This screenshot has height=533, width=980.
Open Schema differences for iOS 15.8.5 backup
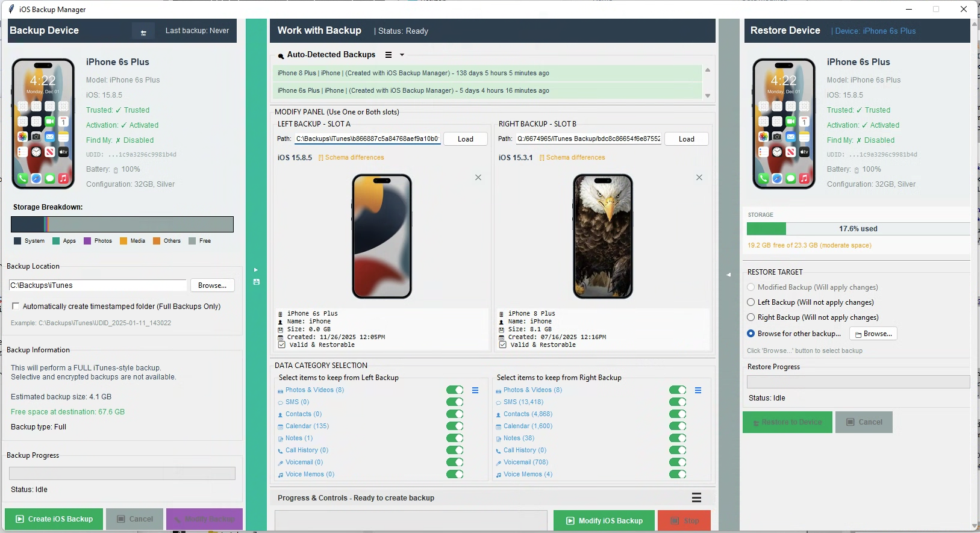(x=351, y=158)
